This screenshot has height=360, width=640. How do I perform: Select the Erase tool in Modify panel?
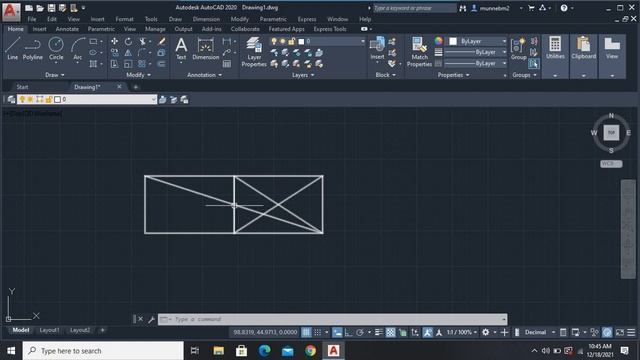click(162, 41)
